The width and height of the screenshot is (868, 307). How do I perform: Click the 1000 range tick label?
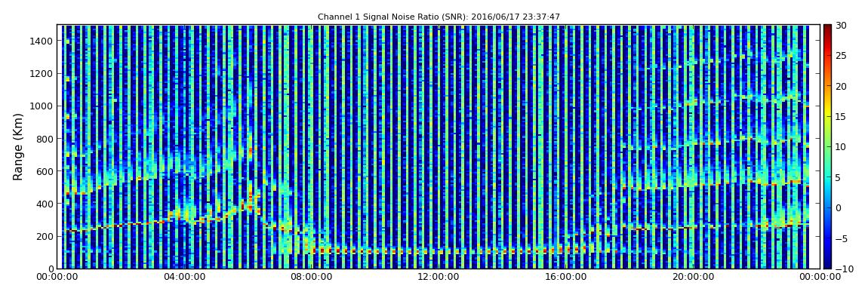click(x=42, y=106)
